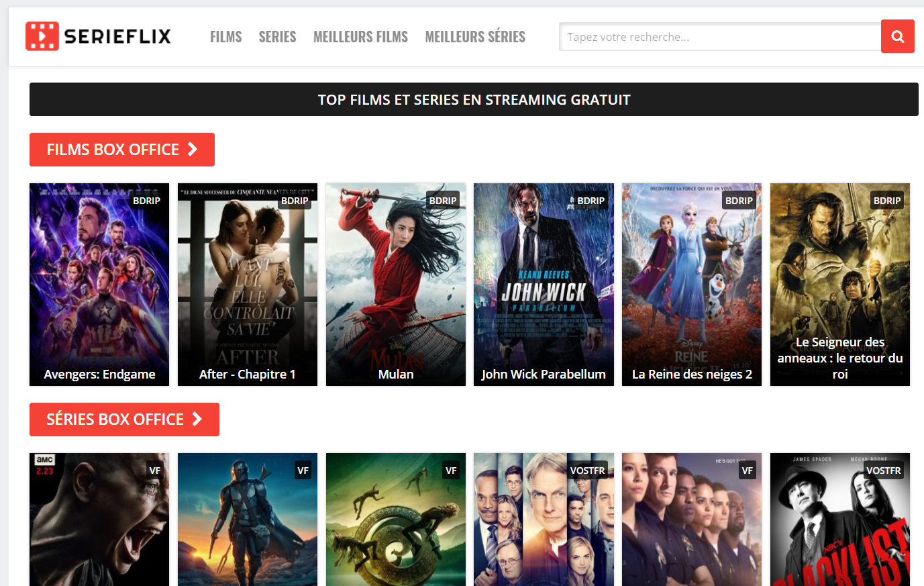Click the red search magnifier button
This screenshot has width=924, height=586.
898,37
